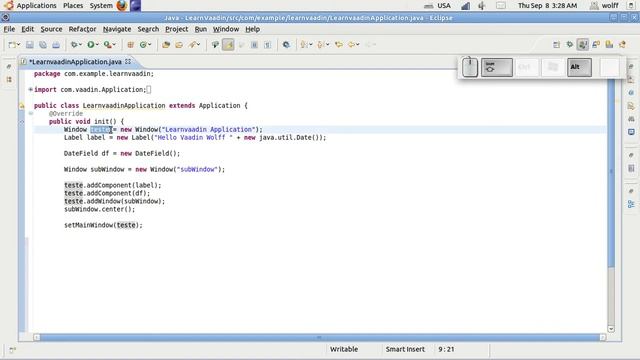Restore left minimized view stack icon
The width and height of the screenshot is (640, 360).
coord(9,67)
